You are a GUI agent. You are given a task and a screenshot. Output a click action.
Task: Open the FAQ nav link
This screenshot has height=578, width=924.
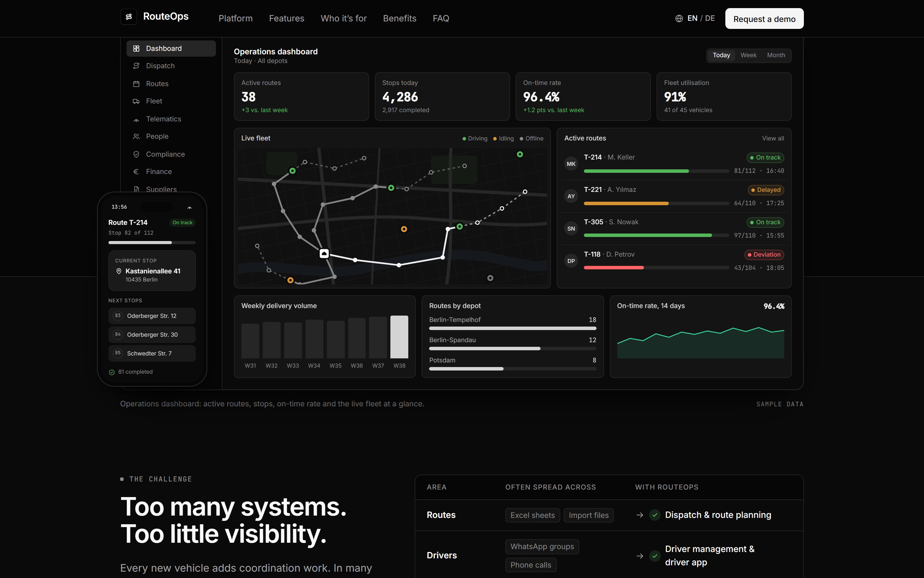tap(441, 18)
